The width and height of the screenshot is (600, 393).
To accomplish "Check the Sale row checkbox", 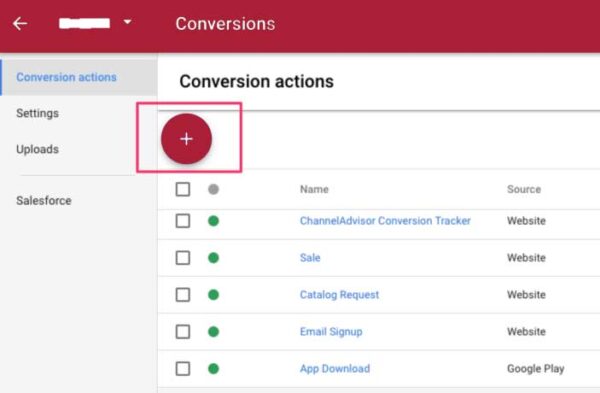I will tap(183, 258).
